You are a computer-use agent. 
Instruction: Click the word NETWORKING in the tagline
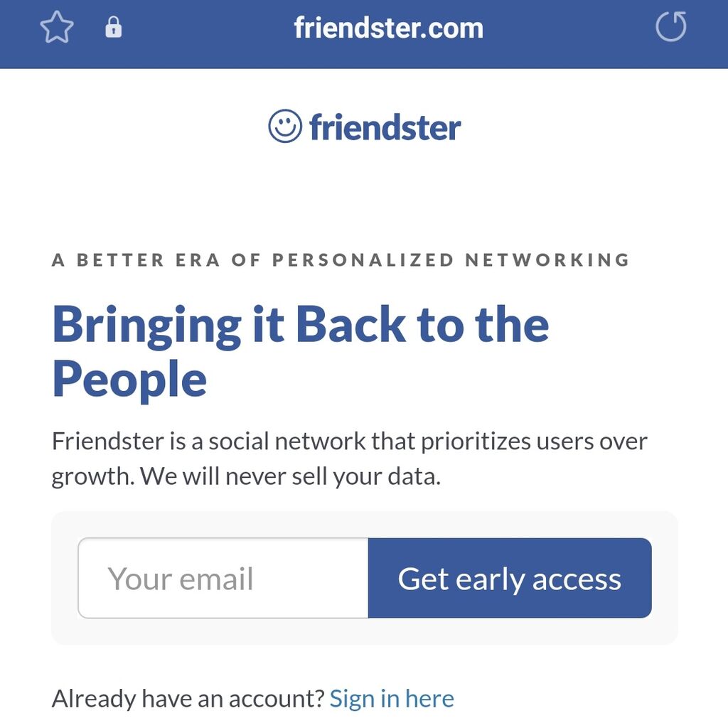pyautogui.click(x=547, y=259)
